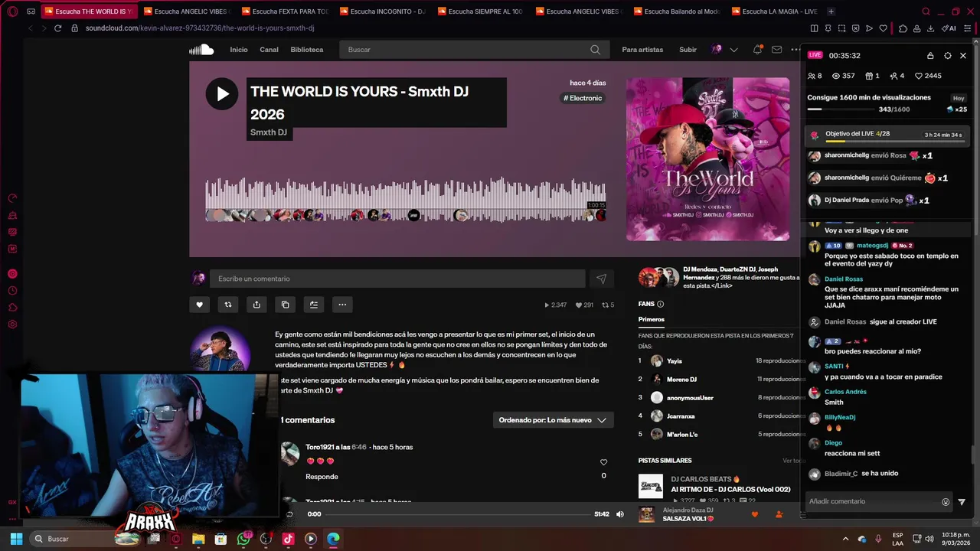Open LIVE panel settings gear
The image size is (980, 551).
(947, 56)
